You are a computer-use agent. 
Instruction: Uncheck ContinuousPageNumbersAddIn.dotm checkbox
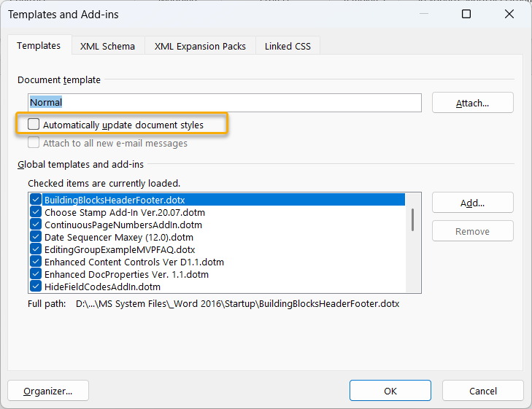pyautogui.click(x=36, y=225)
